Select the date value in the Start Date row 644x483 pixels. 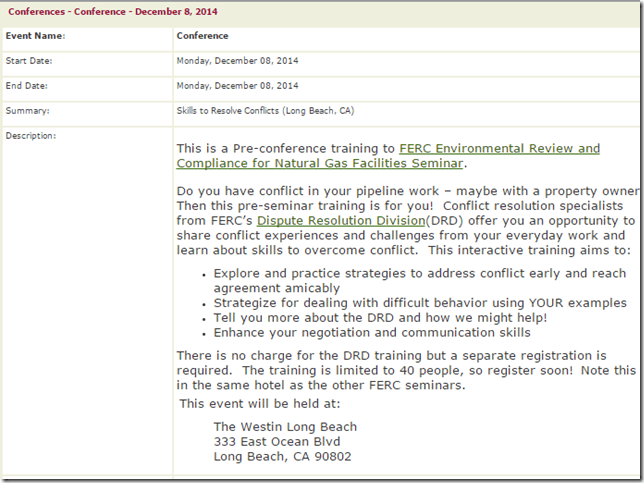coord(237,61)
